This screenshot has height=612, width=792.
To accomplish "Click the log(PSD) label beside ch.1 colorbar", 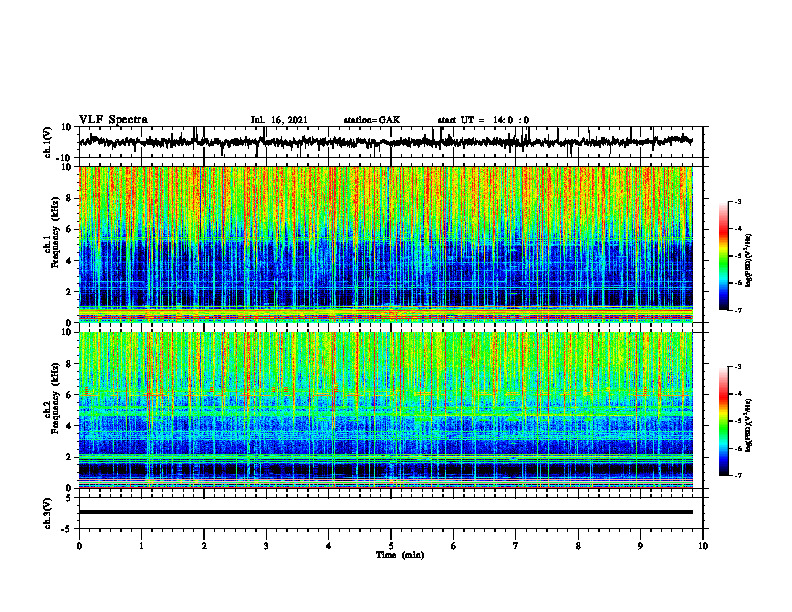I will coord(749,261).
